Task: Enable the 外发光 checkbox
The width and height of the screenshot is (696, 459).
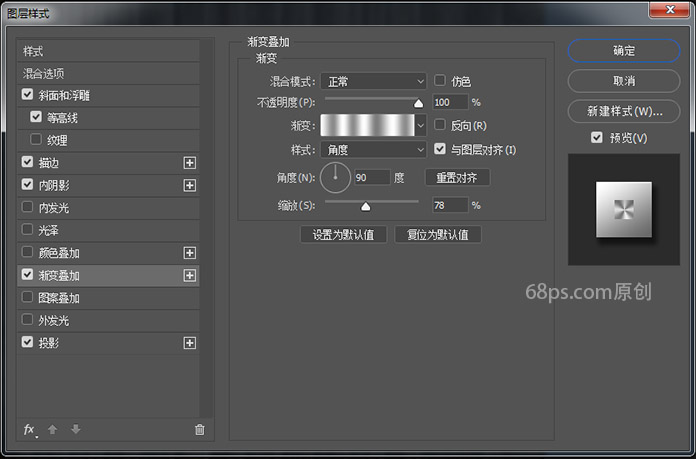Action: coord(27,320)
